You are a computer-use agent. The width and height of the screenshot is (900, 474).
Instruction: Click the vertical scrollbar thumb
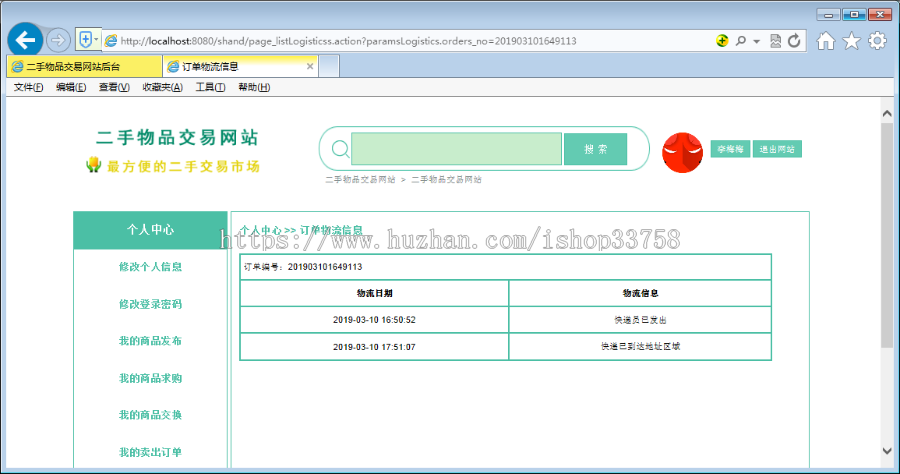coord(887,235)
